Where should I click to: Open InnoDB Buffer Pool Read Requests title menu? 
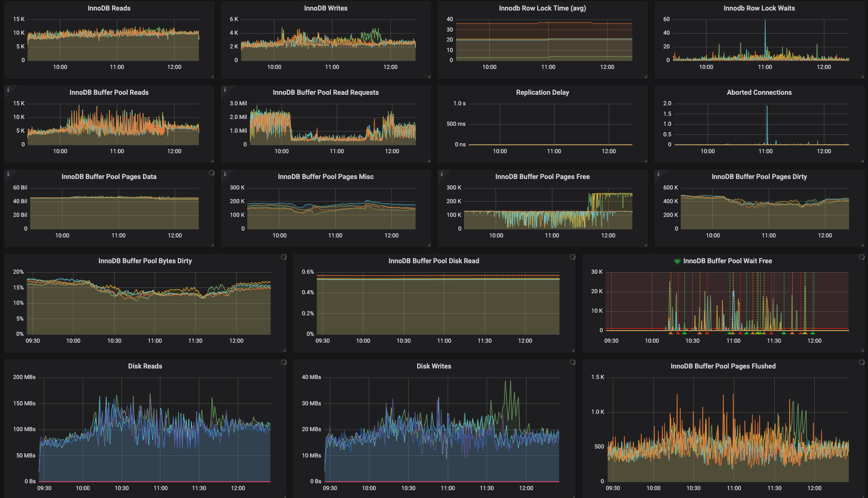[326, 93]
